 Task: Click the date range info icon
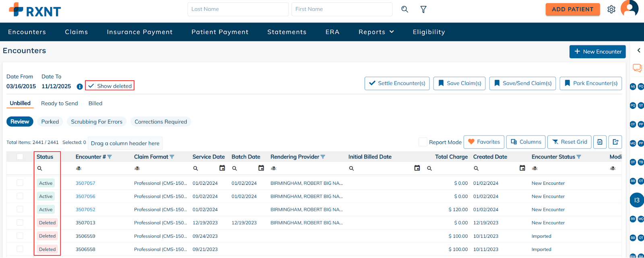tap(80, 86)
